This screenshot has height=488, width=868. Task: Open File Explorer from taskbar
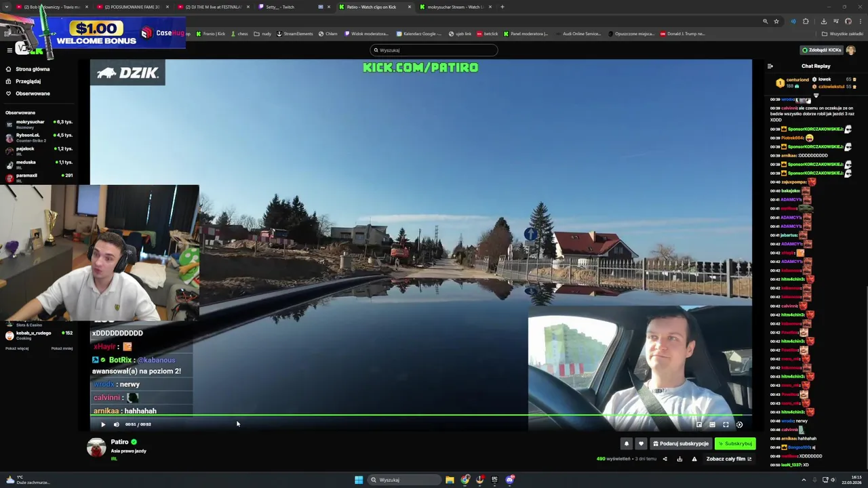(x=450, y=480)
